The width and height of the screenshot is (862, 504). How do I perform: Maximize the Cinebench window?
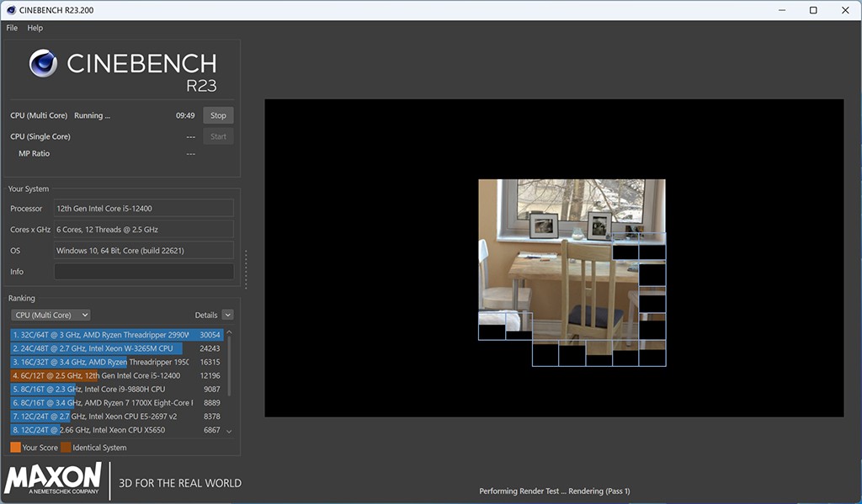(813, 10)
